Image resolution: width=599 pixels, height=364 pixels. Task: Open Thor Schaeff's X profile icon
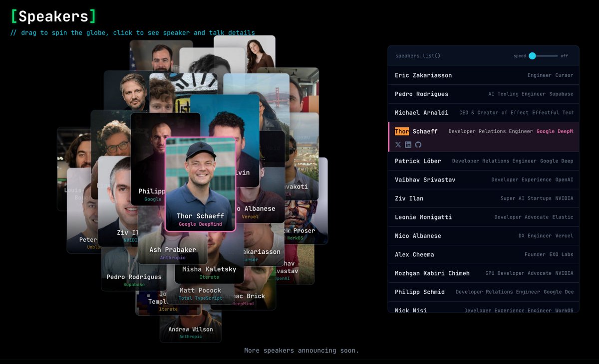(398, 145)
